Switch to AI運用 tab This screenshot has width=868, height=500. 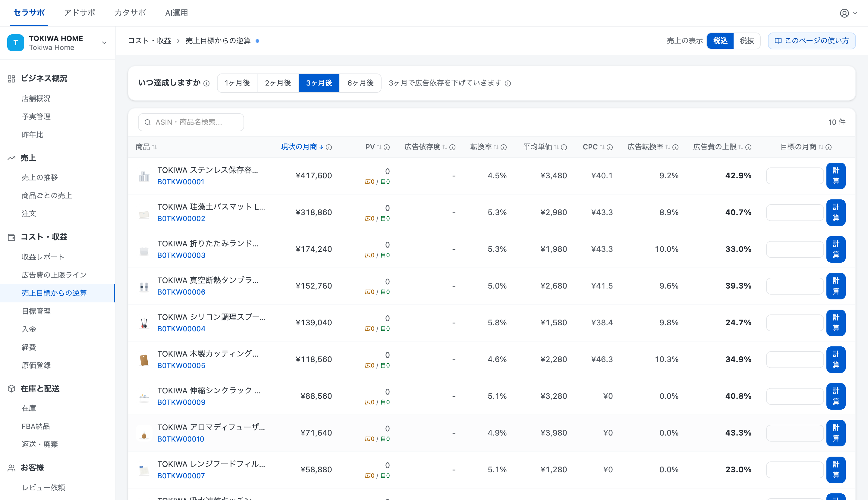(177, 13)
